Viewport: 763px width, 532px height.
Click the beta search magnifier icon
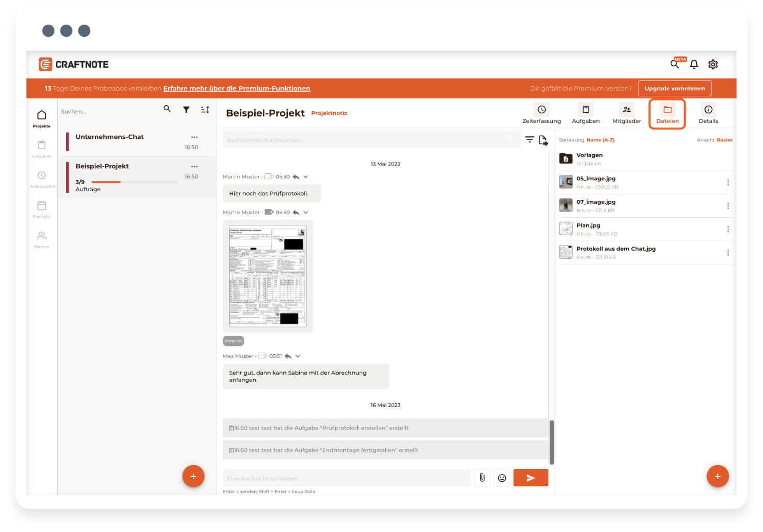pyautogui.click(x=675, y=64)
